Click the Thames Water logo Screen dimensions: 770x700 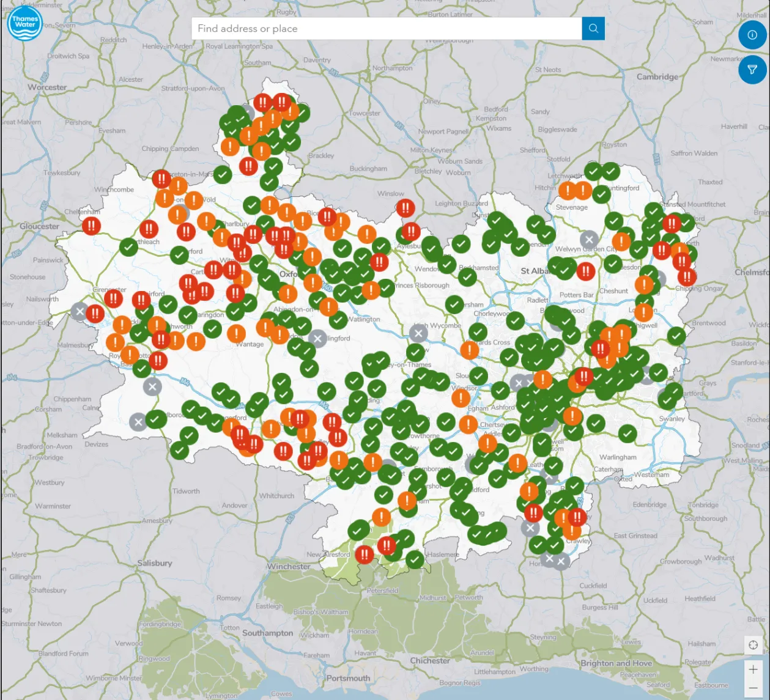[x=24, y=24]
